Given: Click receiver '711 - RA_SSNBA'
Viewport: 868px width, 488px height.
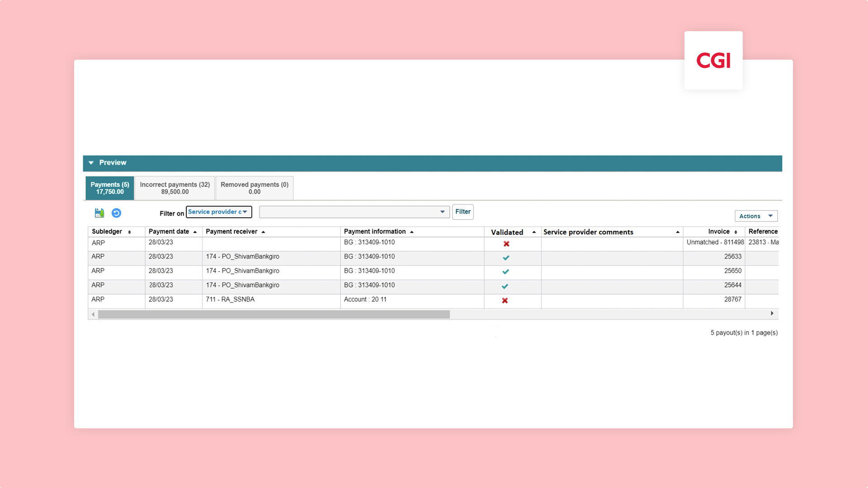Looking at the screenshot, I should [x=230, y=300].
